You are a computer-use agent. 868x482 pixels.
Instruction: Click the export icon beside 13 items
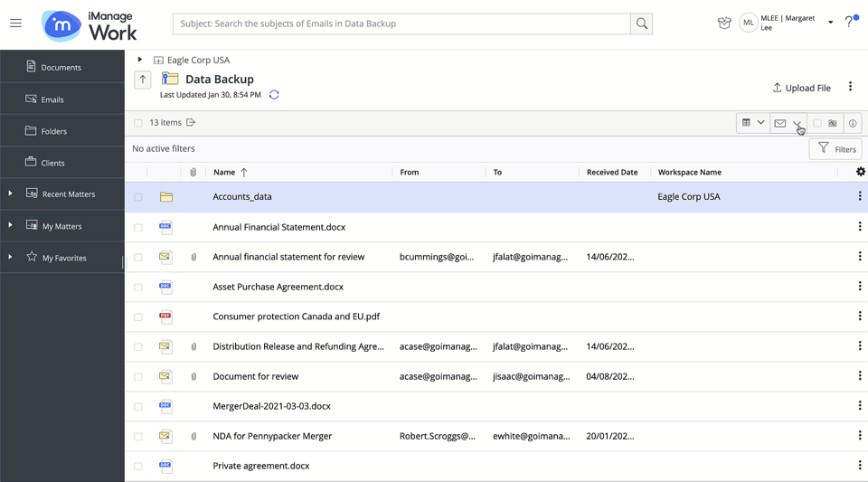(191, 123)
